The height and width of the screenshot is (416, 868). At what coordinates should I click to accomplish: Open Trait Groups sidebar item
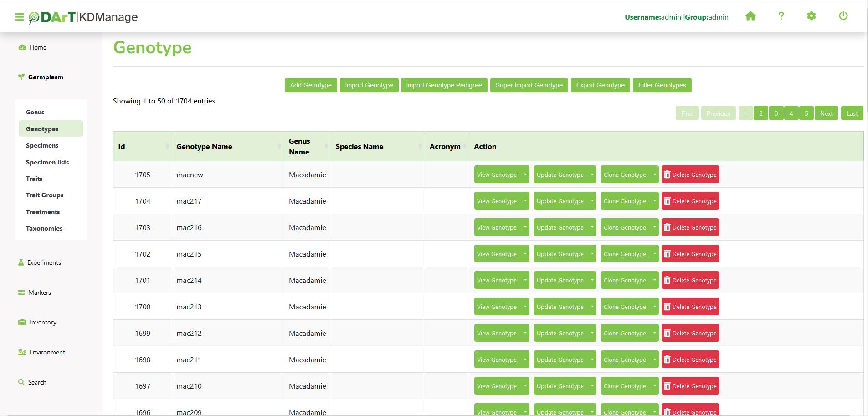(45, 195)
